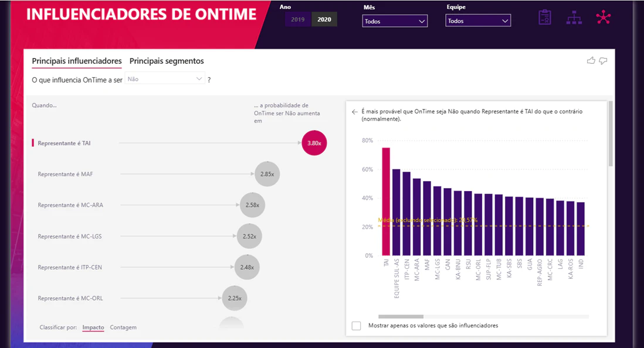
Task: Click 'Representante é ITP-CEN' row label
Action: [x=70, y=267]
